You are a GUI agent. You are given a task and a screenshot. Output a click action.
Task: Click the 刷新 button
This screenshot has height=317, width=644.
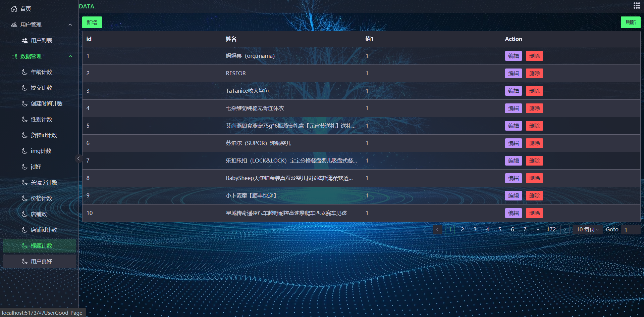pos(631,22)
